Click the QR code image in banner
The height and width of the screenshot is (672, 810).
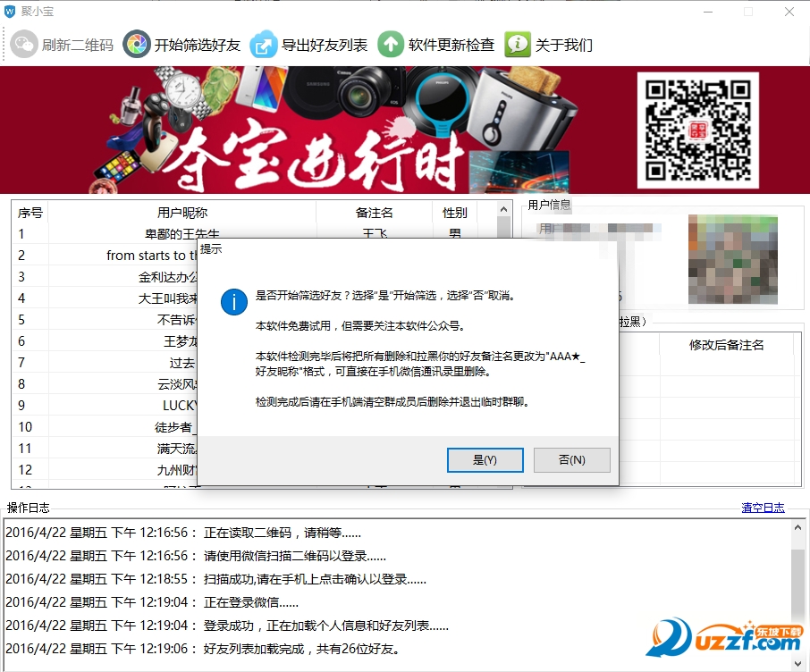[698, 130]
